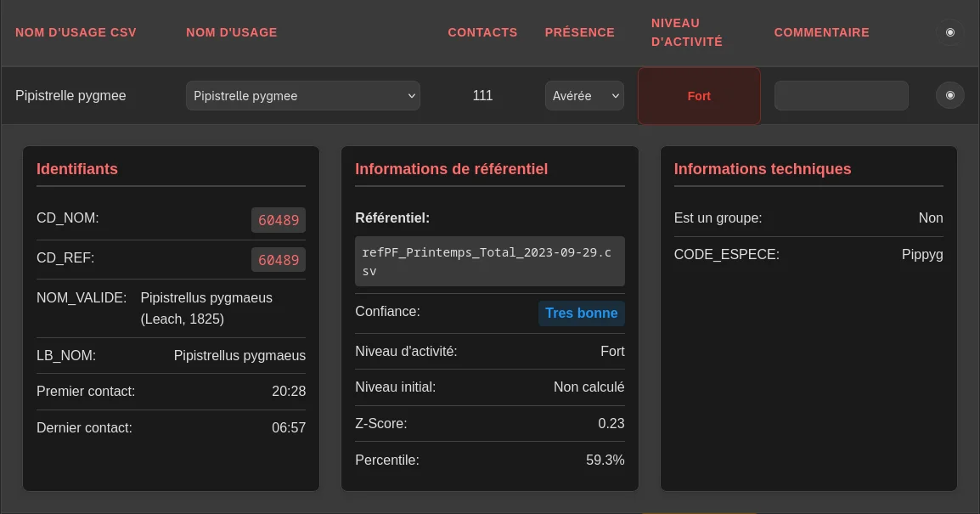This screenshot has height=514, width=980.
Task: Click the NOM_VALIDE value Pipistrellus pygmaeus (Leach, 1825)
Action: pyautogui.click(x=206, y=308)
